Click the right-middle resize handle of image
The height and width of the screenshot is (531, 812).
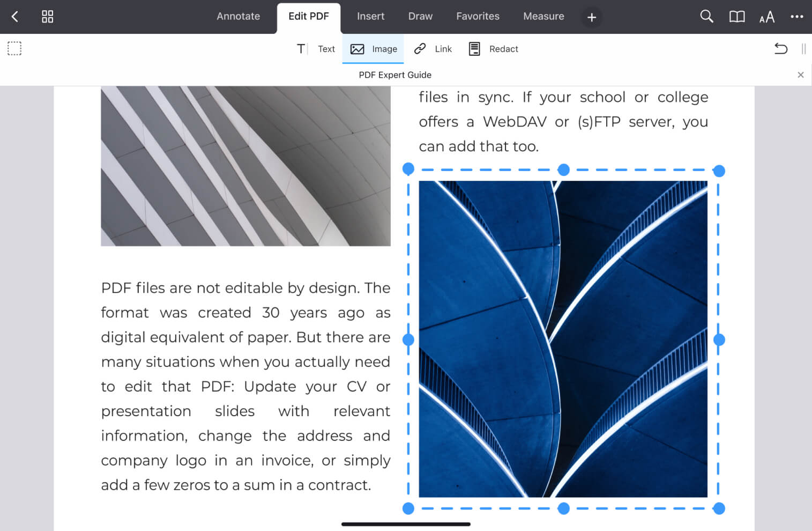[x=719, y=340]
